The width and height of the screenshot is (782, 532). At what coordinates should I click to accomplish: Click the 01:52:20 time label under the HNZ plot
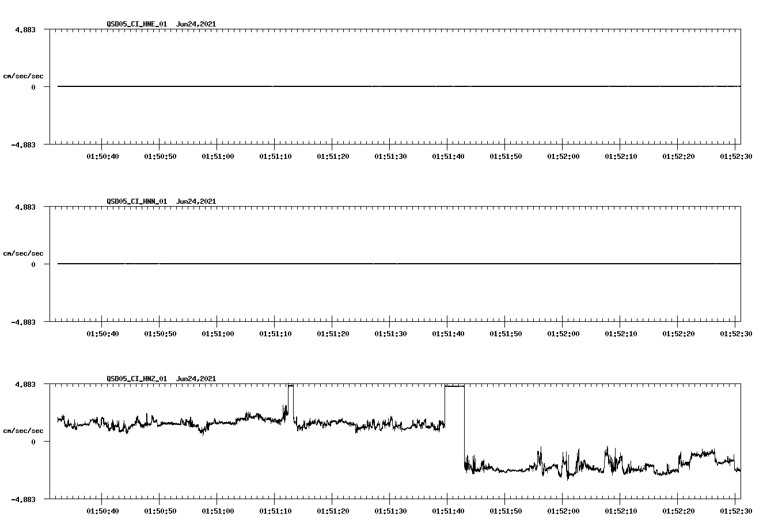[x=678, y=511]
